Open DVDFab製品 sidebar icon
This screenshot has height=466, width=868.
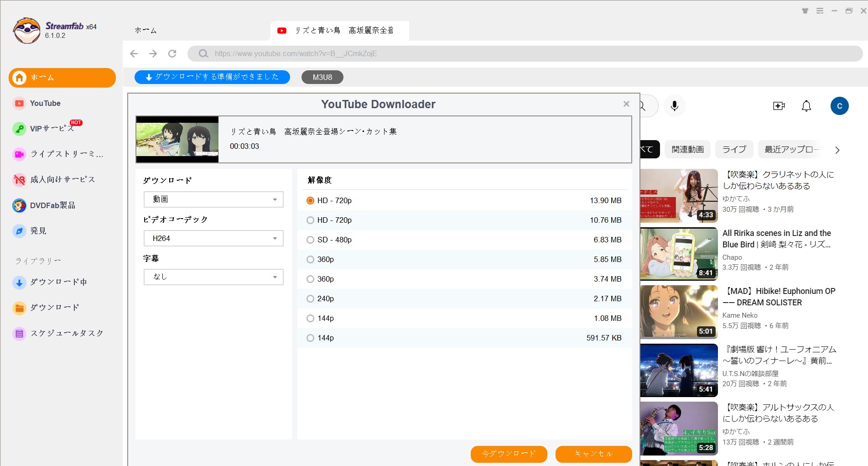19,205
